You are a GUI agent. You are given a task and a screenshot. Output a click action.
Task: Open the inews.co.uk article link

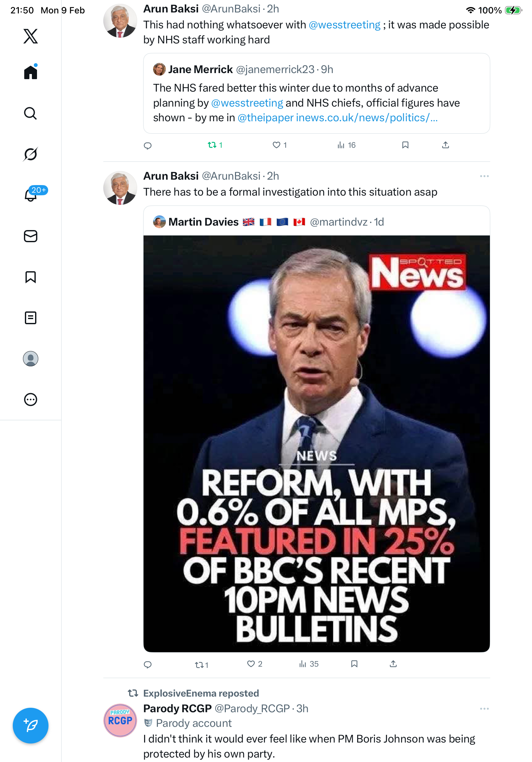click(x=366, y=118)
